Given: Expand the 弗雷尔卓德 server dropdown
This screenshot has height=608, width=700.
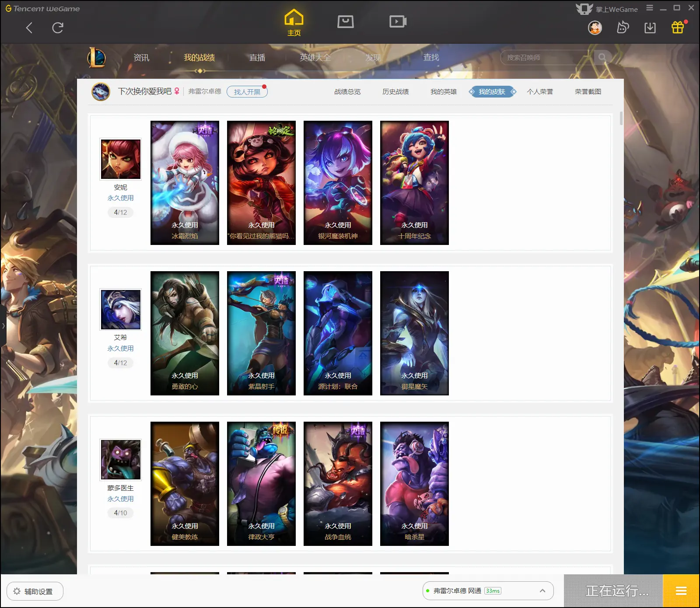Looking at the screenshot, I should 542,591.
